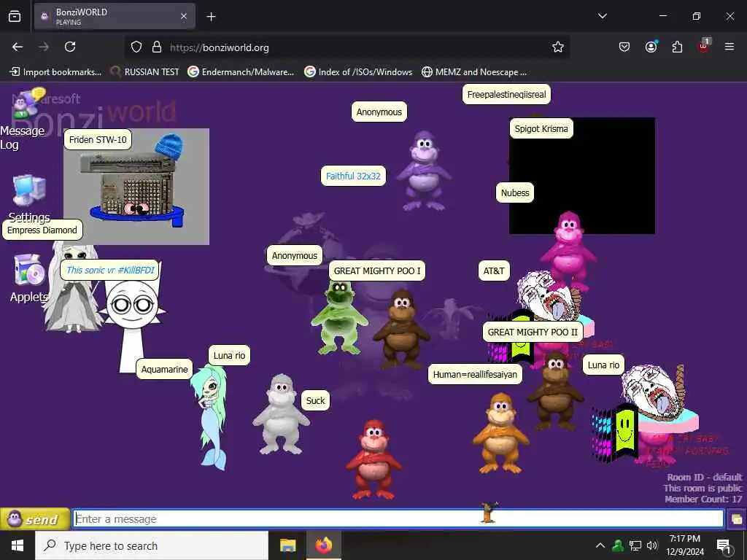The height and width of the screenshot is (560, 747).
Task: Click the Freepalestineqiisreal name tag
Action: coord(506,94)
